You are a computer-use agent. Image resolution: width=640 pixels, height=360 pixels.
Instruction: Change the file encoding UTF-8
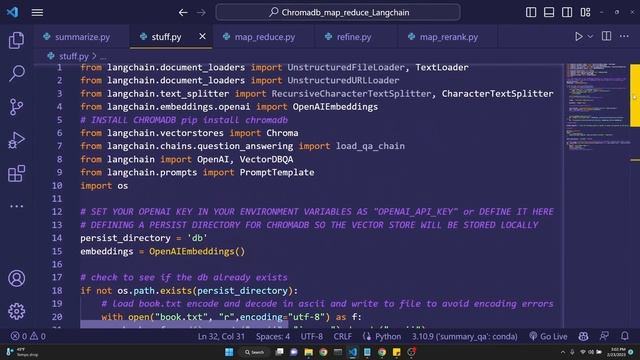click(x=311, y=336)
